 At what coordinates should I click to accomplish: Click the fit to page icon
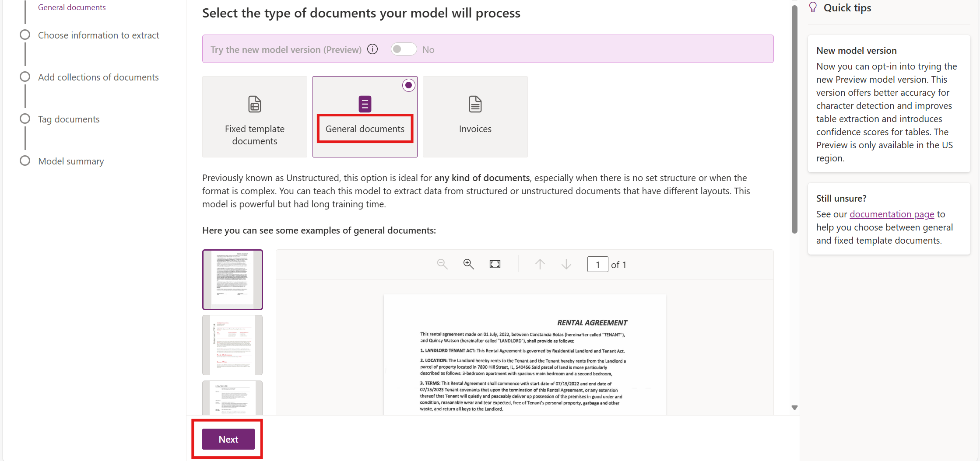(x=495, y=264)
